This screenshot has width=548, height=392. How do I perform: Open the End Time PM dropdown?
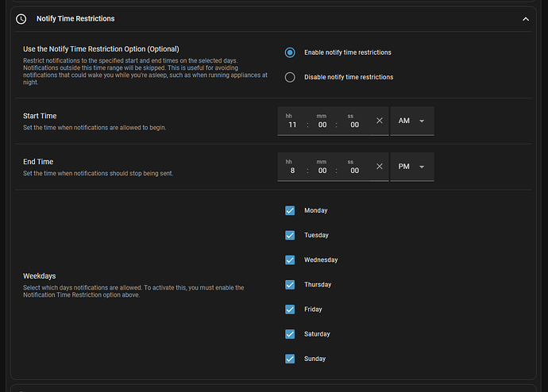[x=411, y=167]
